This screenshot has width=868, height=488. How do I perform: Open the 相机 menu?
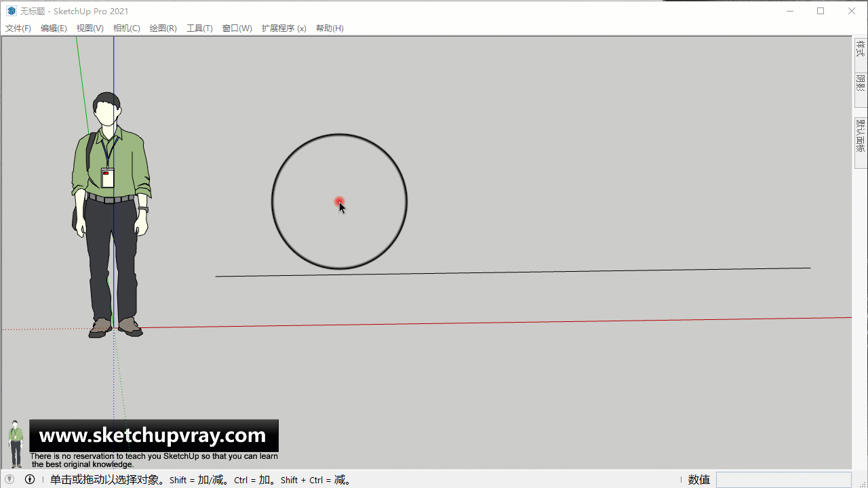pos(126,28)
